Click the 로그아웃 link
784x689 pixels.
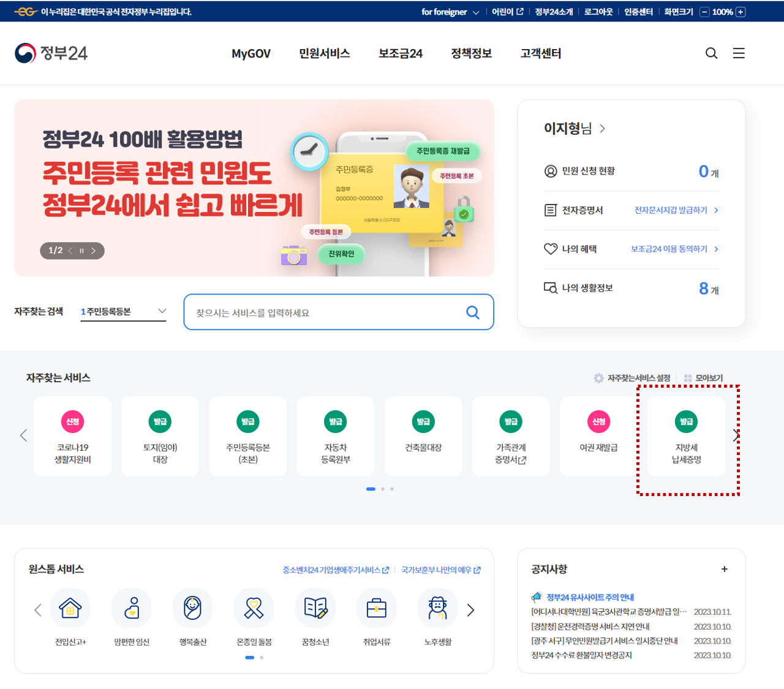pyautogui.click(x=598, y=12)
